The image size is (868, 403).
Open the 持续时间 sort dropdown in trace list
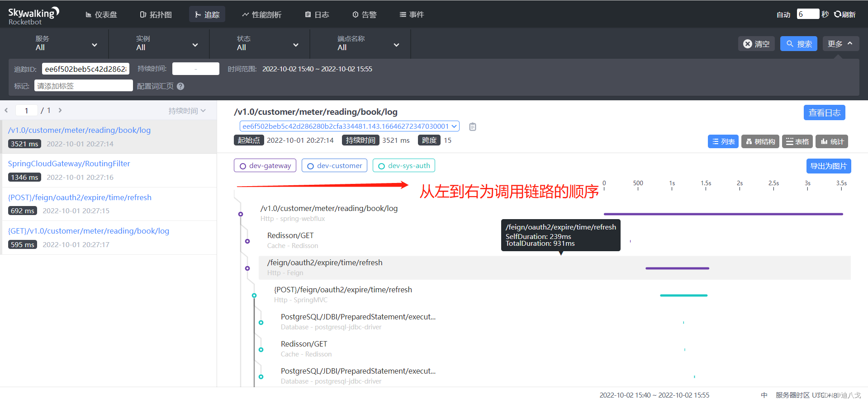(x=187, y=111)
